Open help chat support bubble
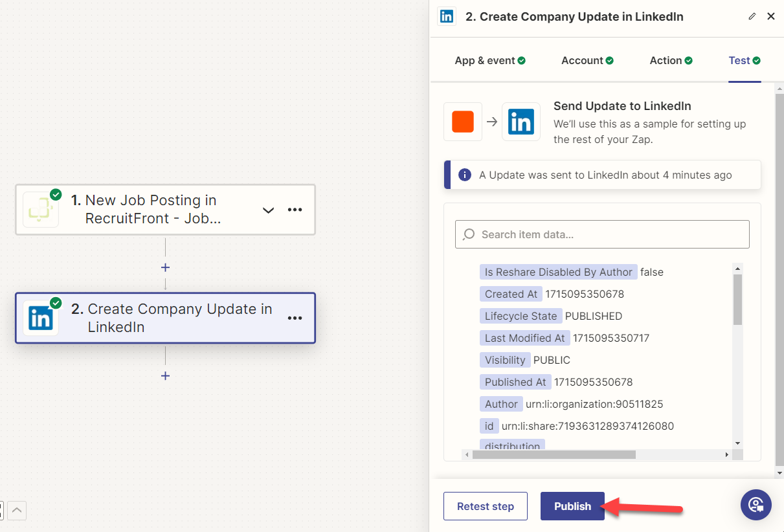 (x=756, y=505)
